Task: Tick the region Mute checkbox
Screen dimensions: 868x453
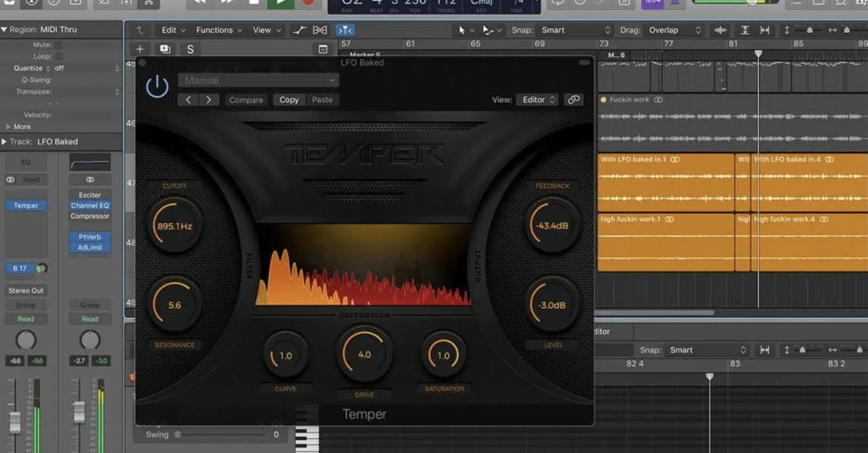Action: (x=59, y=45)
